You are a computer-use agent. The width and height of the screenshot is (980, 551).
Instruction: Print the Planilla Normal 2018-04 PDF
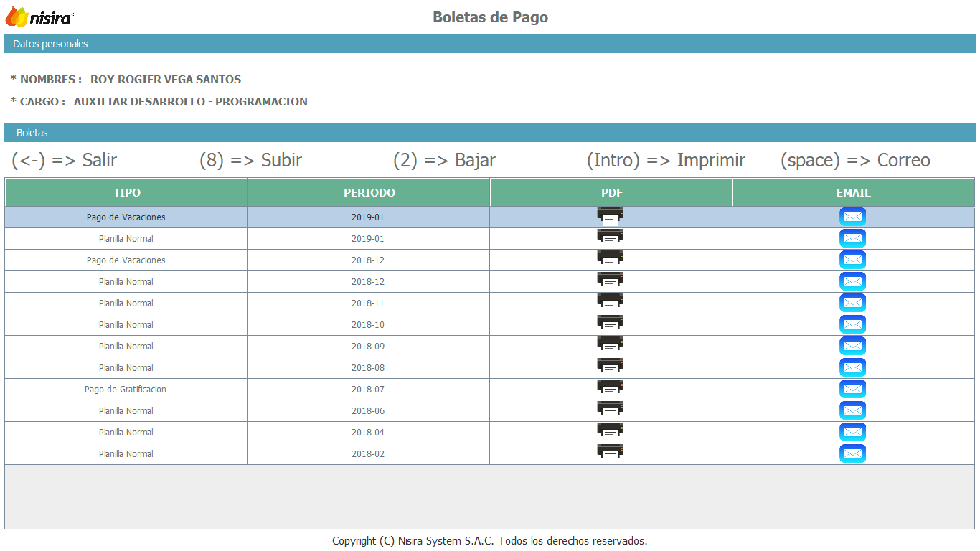611,431
